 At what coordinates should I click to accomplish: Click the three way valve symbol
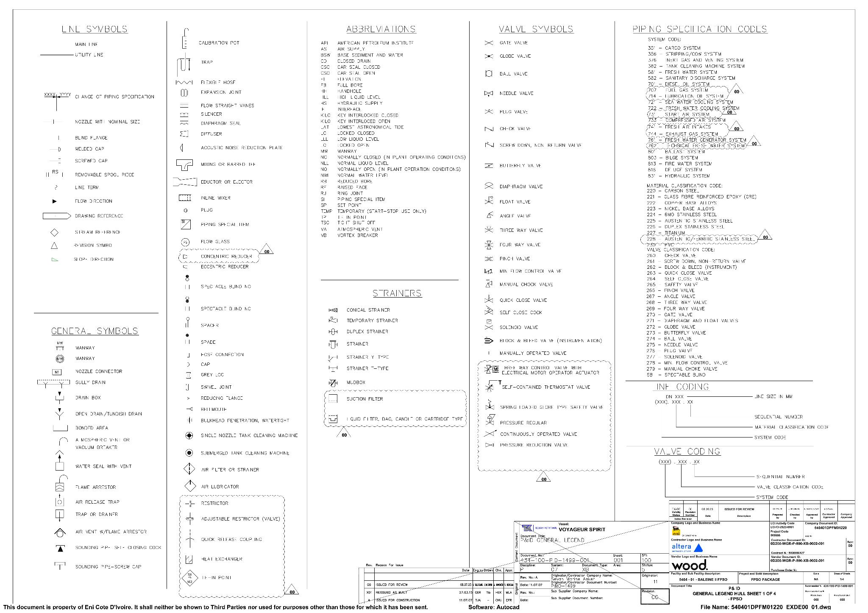(x=489, y=230)
